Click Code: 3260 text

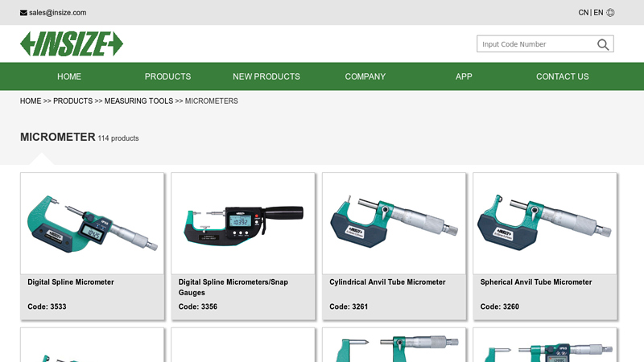[x=499, y=306]
